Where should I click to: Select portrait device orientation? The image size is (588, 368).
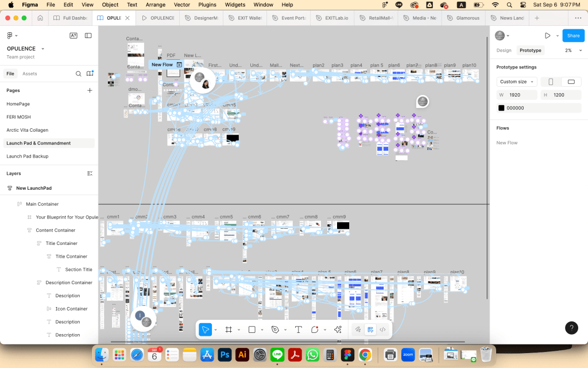point(551,82)
